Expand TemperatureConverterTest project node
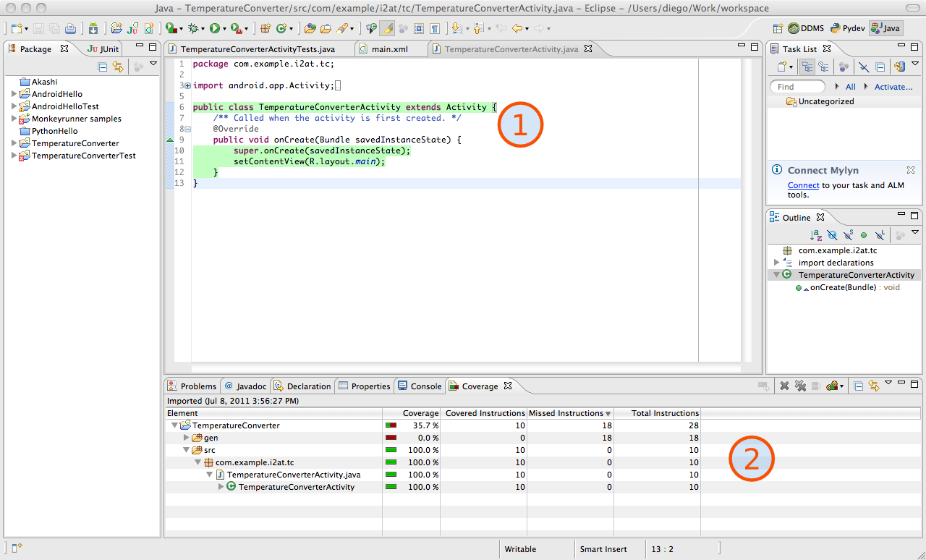 pos(14,156)
